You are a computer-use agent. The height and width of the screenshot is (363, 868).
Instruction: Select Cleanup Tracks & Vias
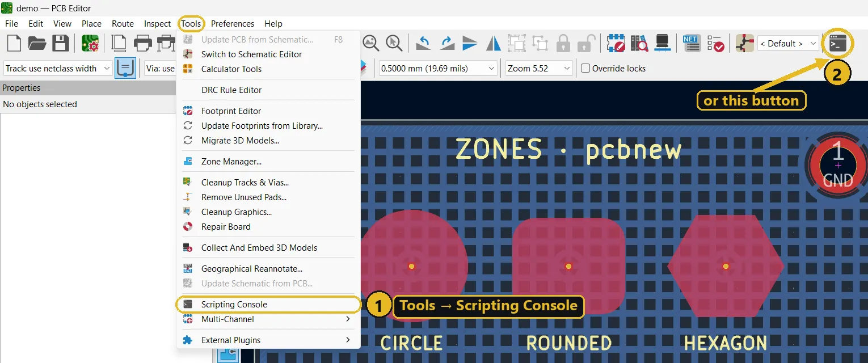coord(268,183)
